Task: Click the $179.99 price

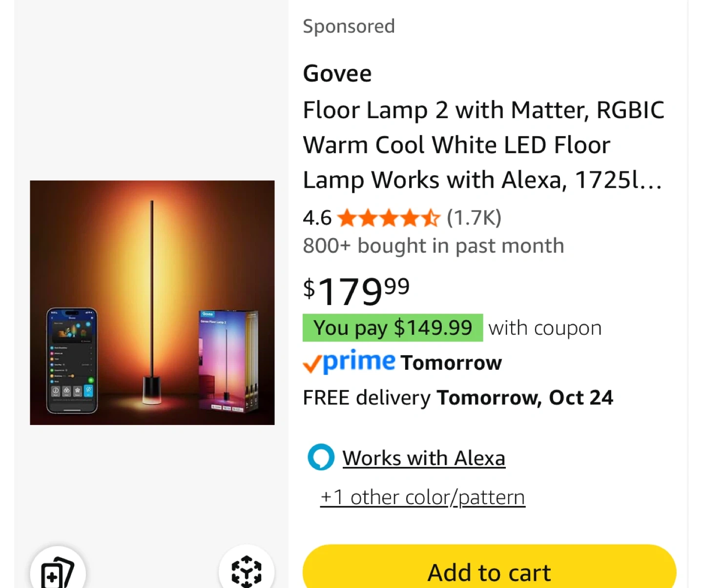Action: tap(356, 290)
